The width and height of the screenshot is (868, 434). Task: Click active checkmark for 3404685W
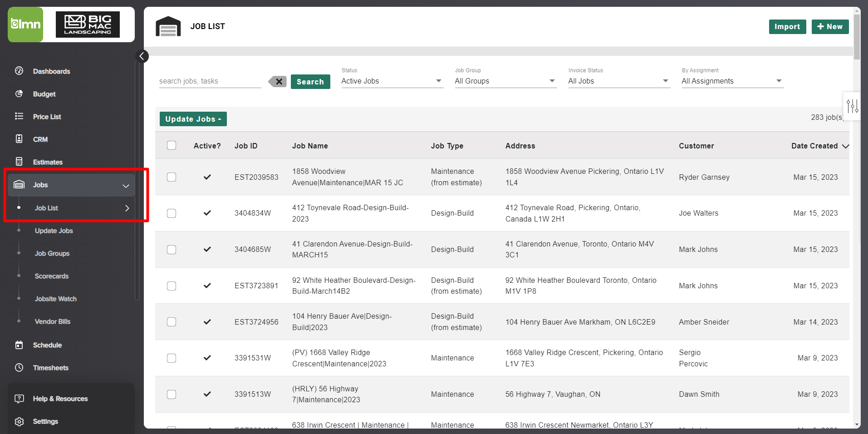pos(207,249)
